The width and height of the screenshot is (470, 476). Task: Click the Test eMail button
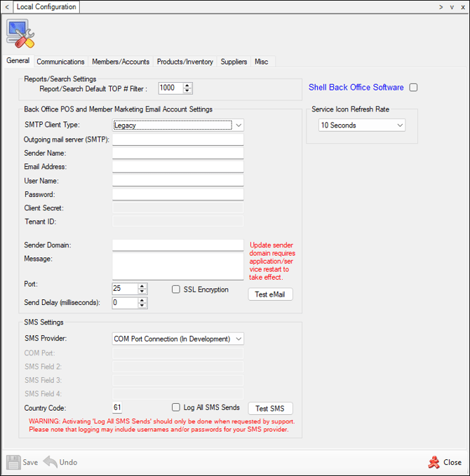(270, 294)
